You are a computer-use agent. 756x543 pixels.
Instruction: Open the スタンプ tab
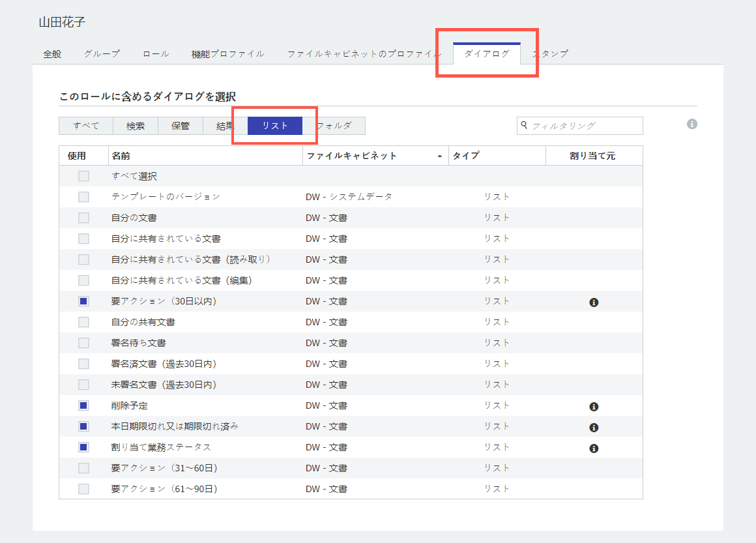[551, 53]
